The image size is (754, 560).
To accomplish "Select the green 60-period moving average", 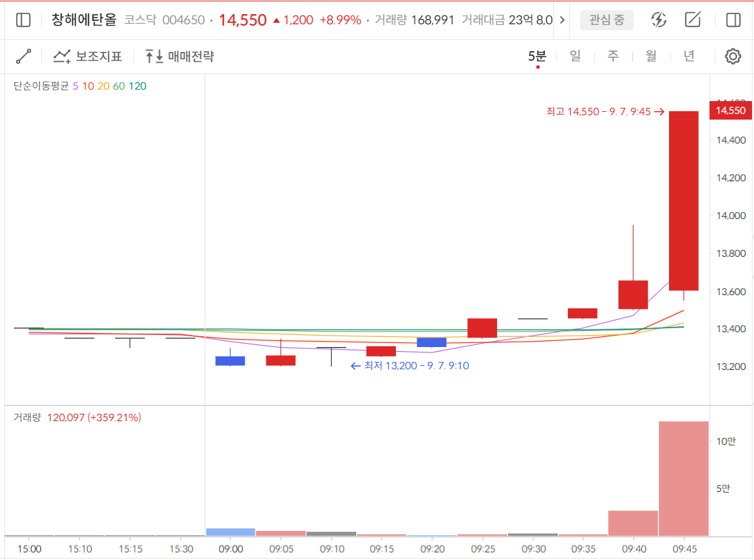I will 119,86.
